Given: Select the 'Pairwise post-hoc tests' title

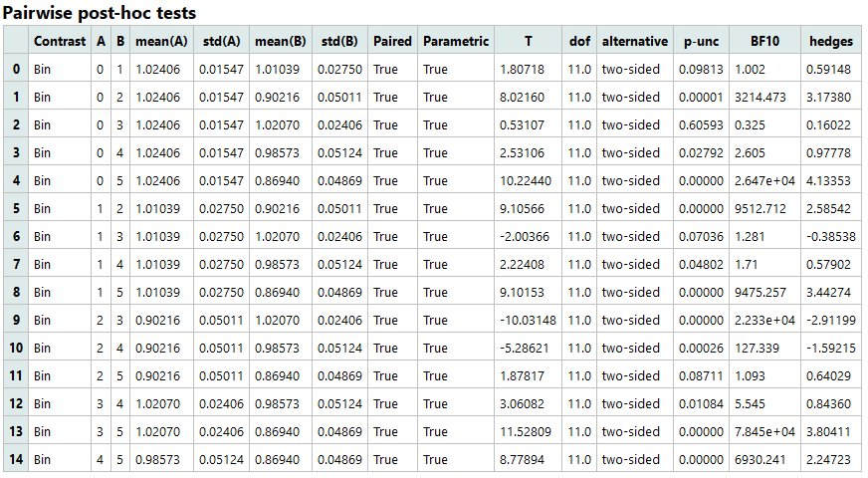Looking at the screenshot, I should click(100, 13).
